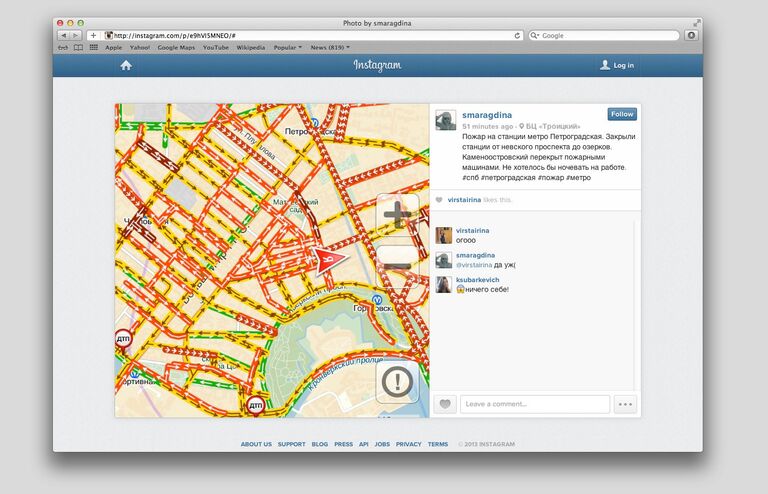
Task: Expand the News (819) bookmarks dropdown
Action: 330,47
